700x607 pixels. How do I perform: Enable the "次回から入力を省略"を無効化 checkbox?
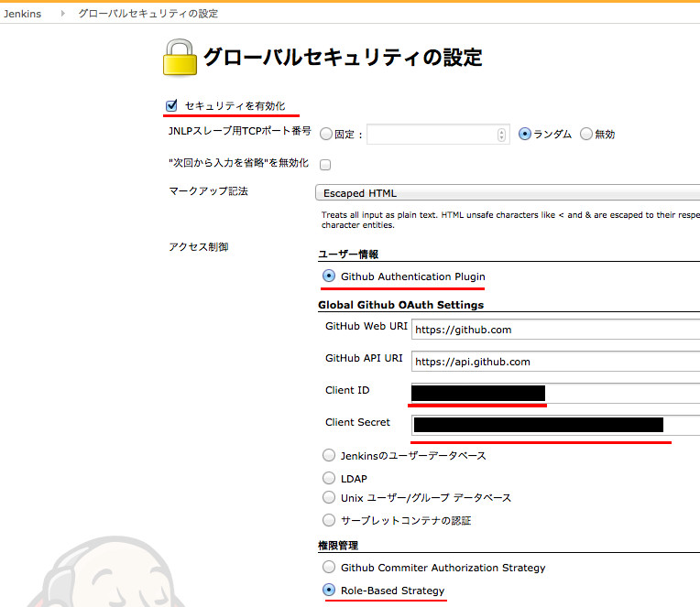coord(325,165)
